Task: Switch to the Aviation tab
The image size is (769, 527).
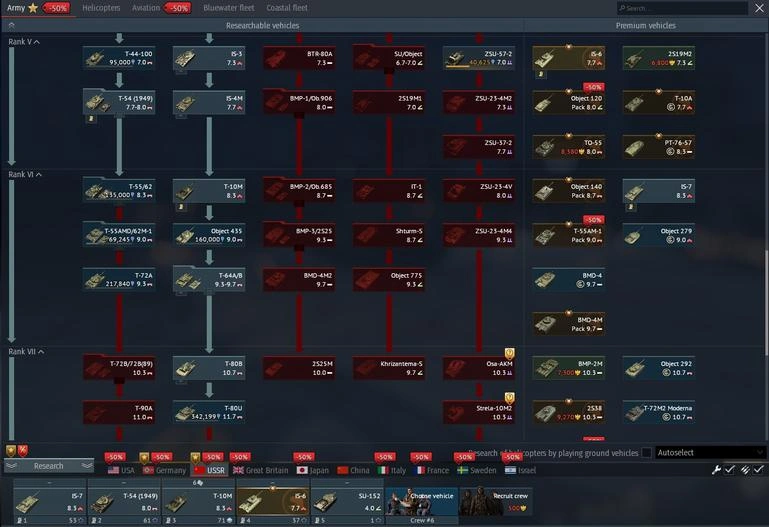Action: coord(146,8)
